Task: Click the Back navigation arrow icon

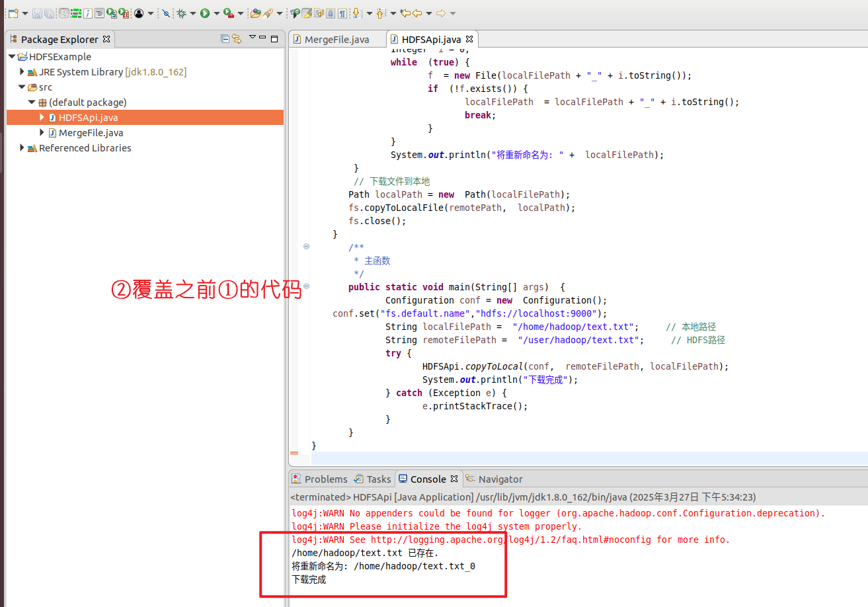Action: pos(417,13)
